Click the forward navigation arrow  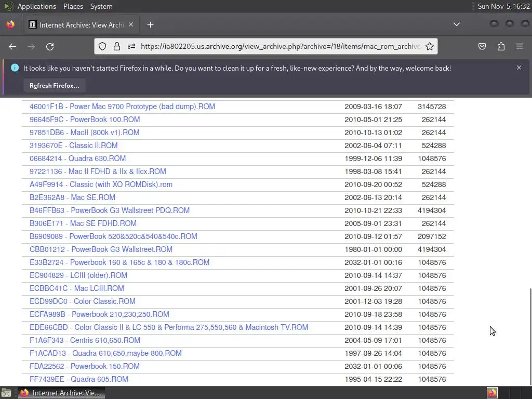pyautogui.click(x=31, y=46)
